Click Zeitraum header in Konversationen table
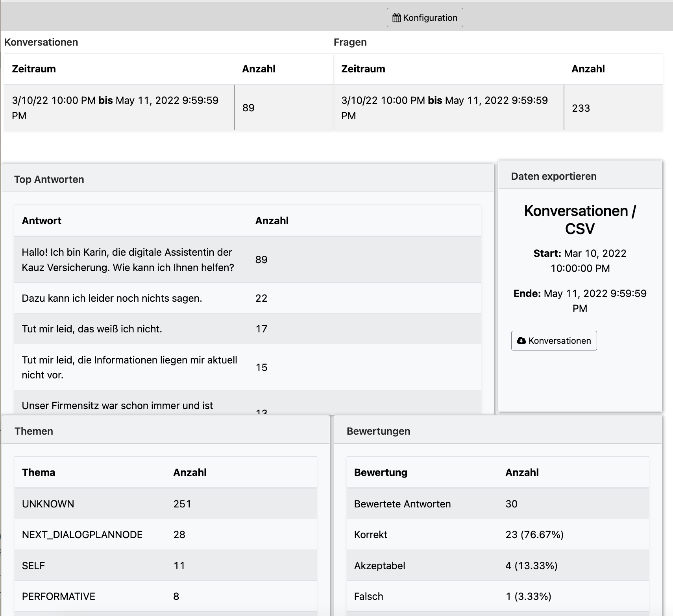Screen dimensions: 673x616 (x=34, y=69)
